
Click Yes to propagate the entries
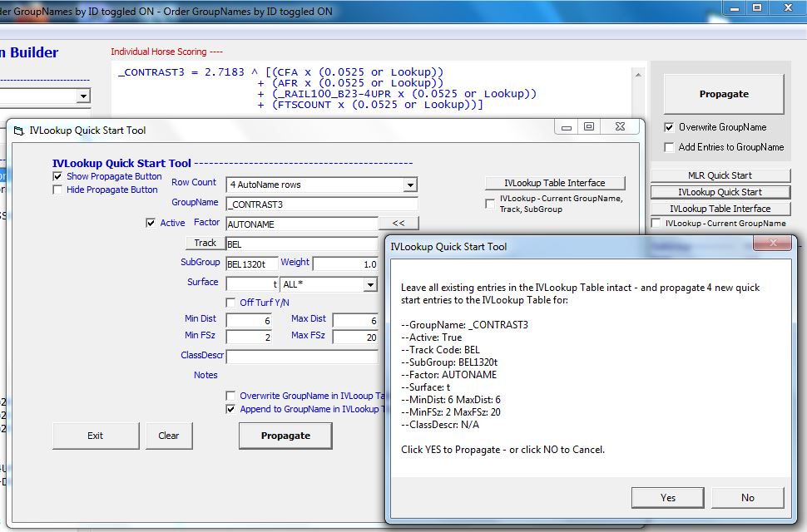tap(667, 498)
